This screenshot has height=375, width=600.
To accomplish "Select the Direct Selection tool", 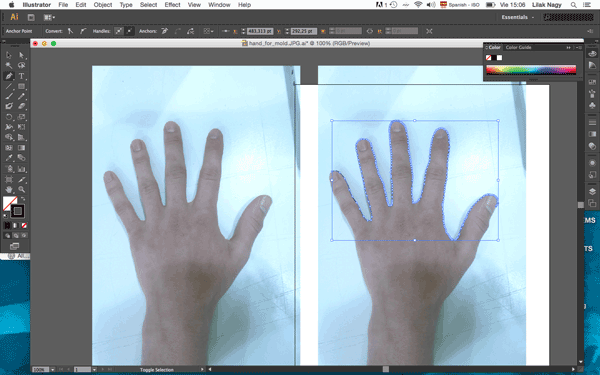I will pyautogui.click(x=21, y=55).
